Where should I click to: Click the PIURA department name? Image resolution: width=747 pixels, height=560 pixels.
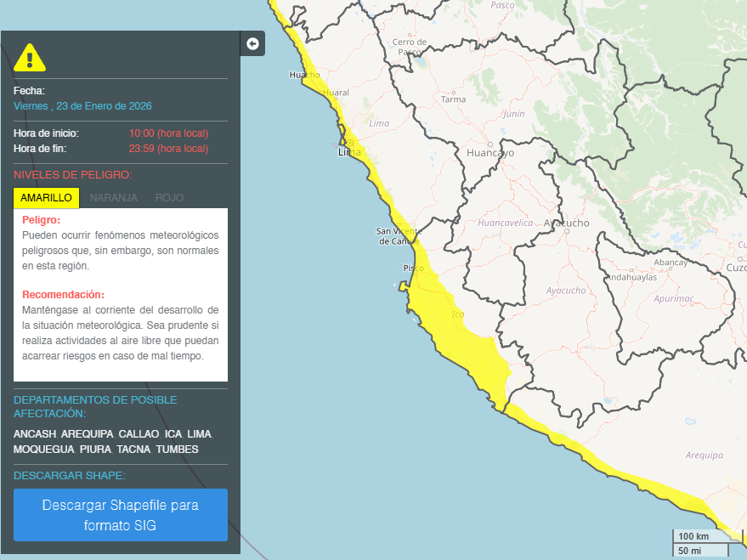coord(95,449)
